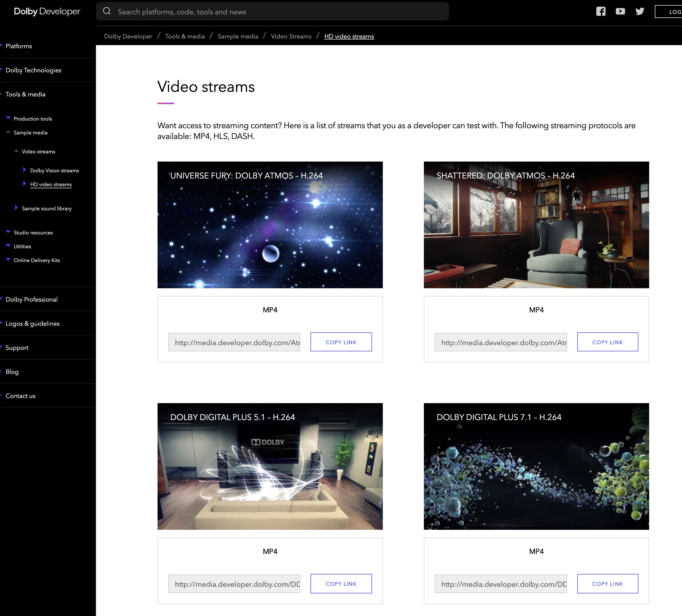Copy link for Universe Fury MP4

coord(341,342)
